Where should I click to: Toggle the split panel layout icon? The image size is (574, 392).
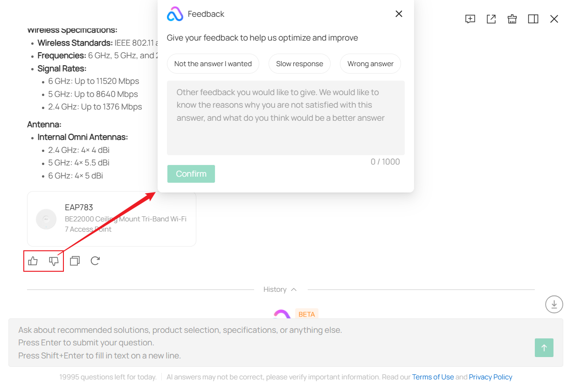click(533, 19)
